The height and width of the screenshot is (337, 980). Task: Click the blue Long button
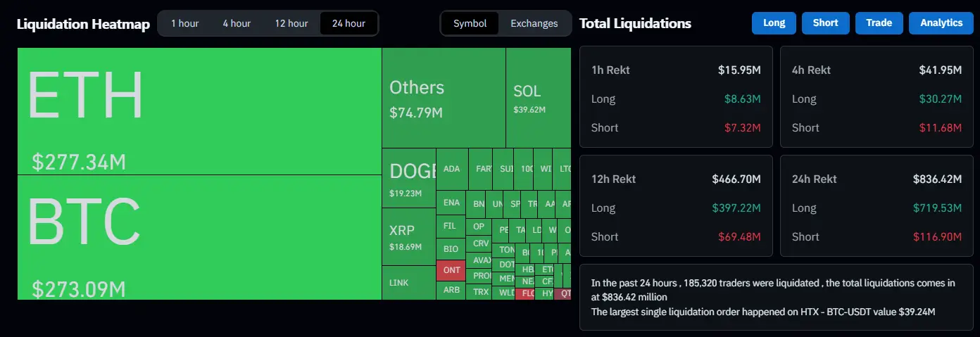point(774,23)
